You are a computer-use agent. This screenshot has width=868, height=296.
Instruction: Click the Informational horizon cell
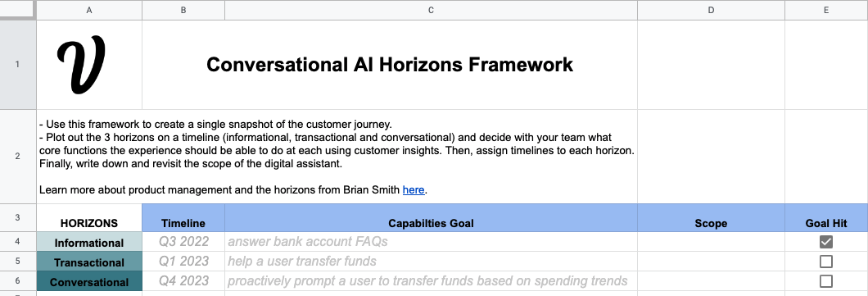89,242
